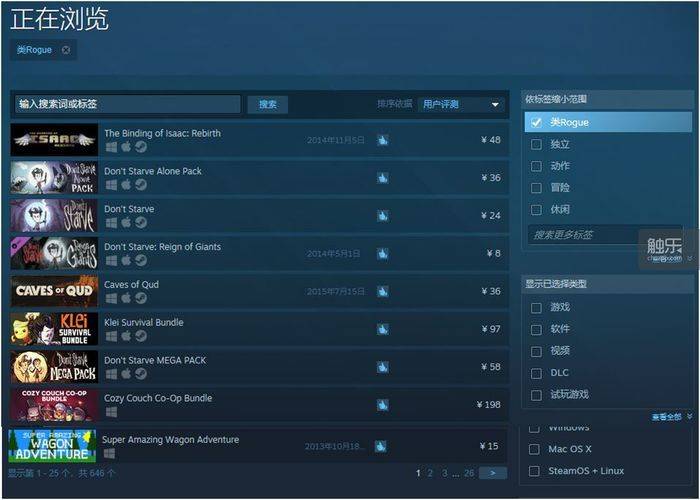Screen dimensions: 700x500
Task: Click review thumbs-up icon in ¥ 24 Don't Starve row
Action: (x=383, y=216)
